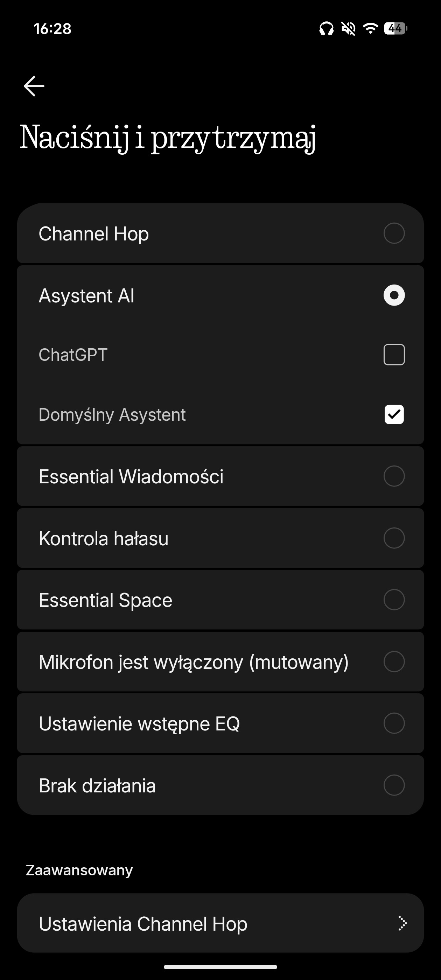Tap the Essential Space label text
Image resolution: width=441 pixels, height=980 pixels.
point(105,600)
